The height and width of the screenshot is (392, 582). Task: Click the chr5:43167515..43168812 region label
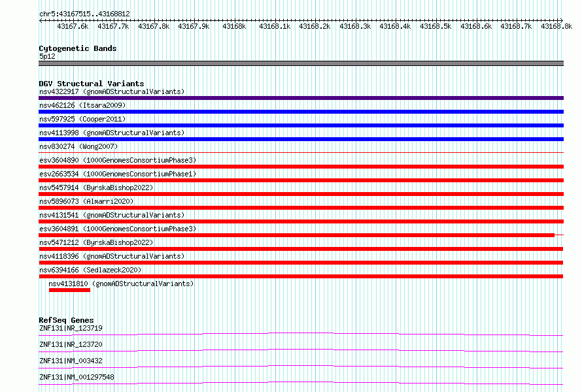tap(84, 14)
